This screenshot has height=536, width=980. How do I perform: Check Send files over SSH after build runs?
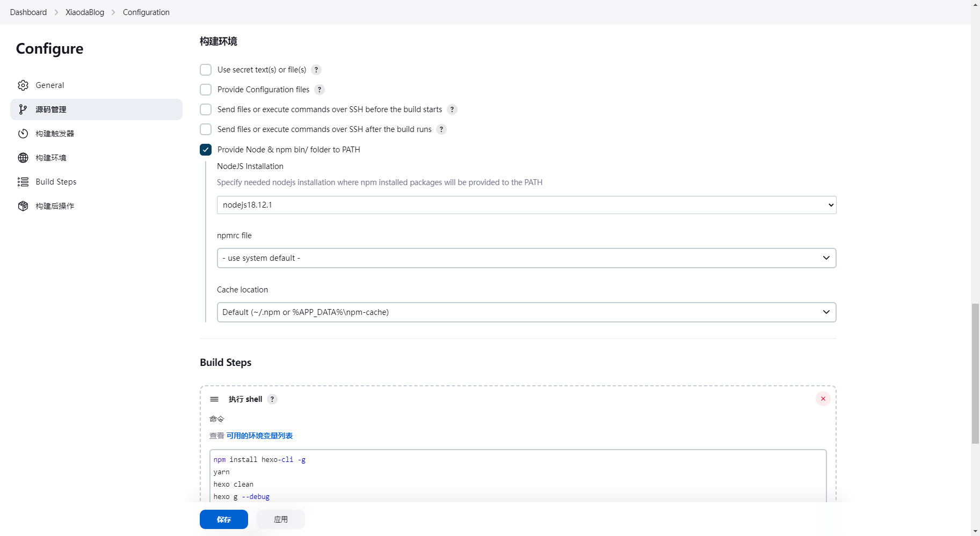pos(206,129)
